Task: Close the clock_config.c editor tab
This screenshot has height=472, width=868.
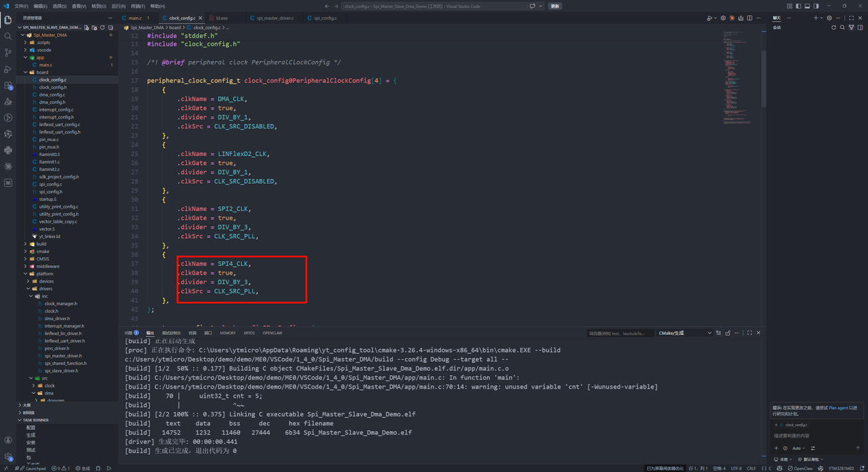Action: tap(201, 18)
